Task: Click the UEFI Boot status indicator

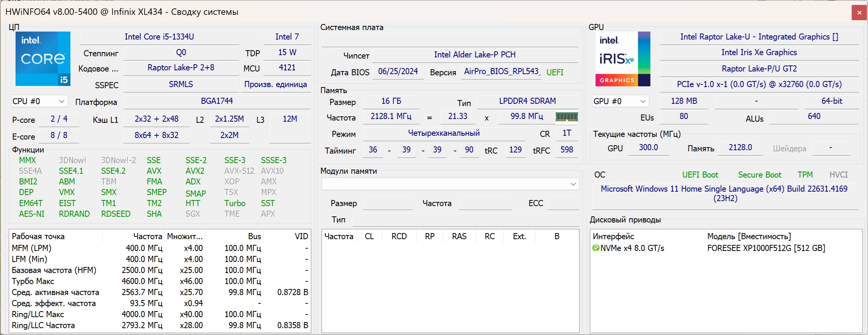Action: pyautogui.click(x=700, y=175)
